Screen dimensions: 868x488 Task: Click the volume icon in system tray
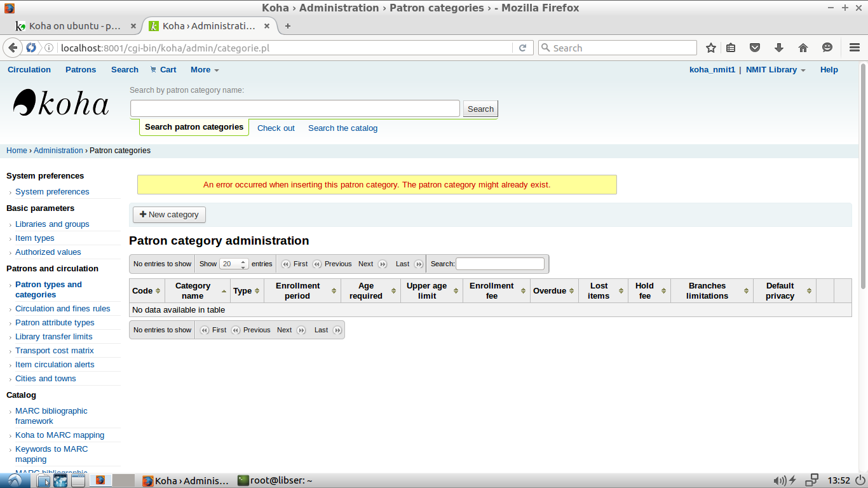coord(778,480)
